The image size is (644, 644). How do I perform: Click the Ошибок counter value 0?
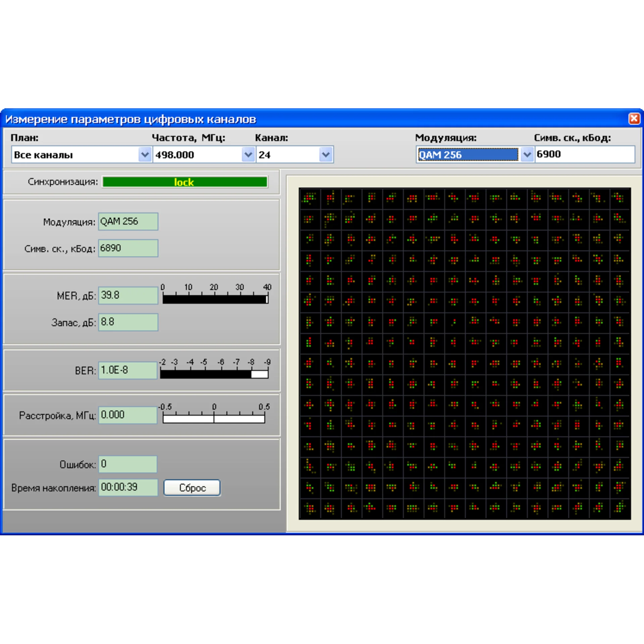point(128,464)
